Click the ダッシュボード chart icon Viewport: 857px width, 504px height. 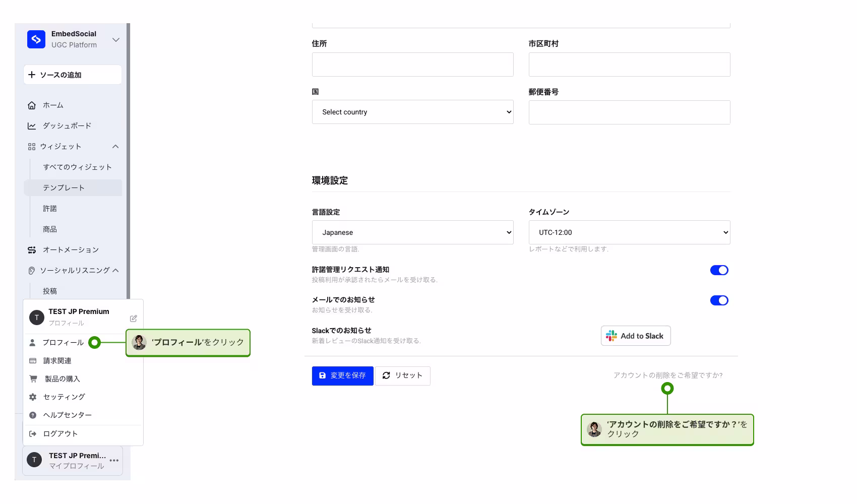32,126
